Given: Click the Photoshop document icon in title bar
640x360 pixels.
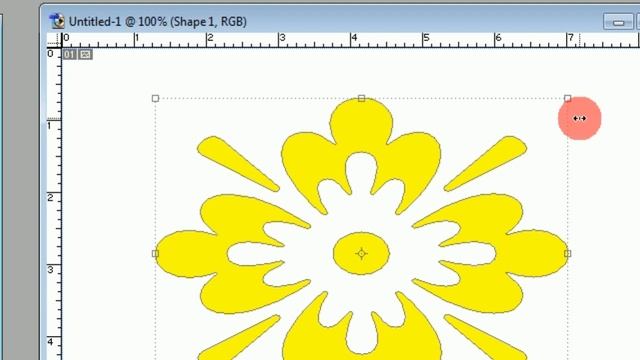Looking at the screenshot, I should (57, 21).
